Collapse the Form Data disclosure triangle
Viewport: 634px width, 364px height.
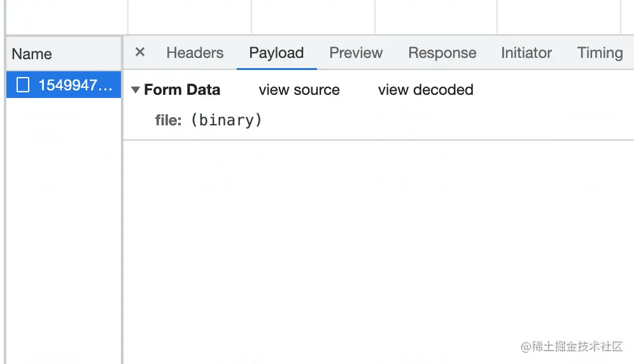(135, 90)
